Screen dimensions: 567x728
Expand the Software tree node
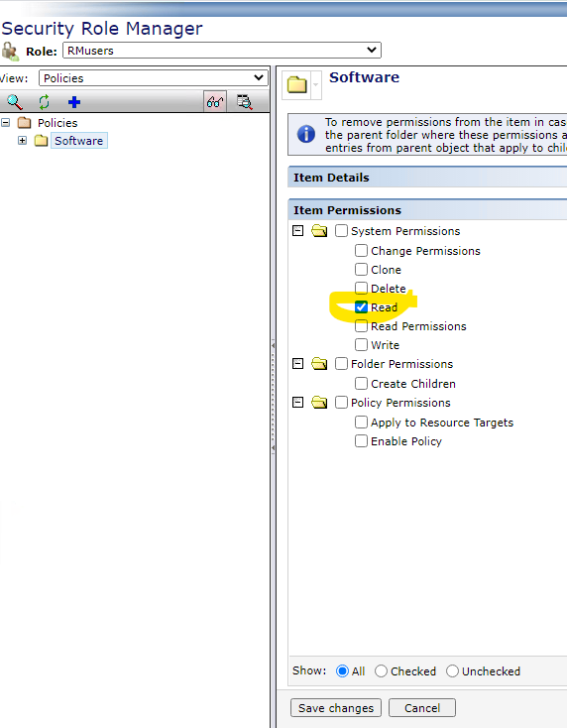pos(22,140)
